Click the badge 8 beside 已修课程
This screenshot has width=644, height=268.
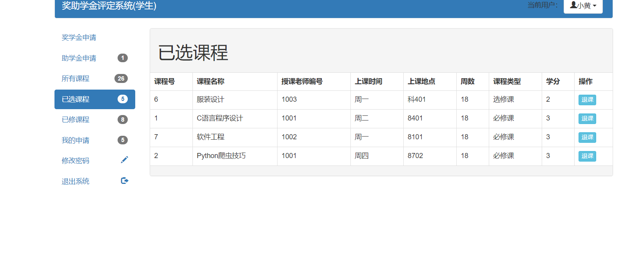[123, 120]
